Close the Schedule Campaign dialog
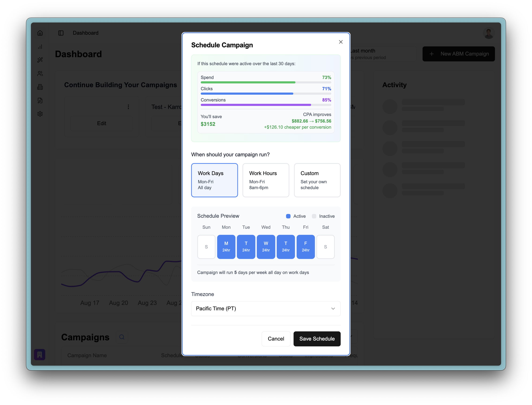Screen dimensions: 532x405 pyautogui.click(x=341, y=42)
